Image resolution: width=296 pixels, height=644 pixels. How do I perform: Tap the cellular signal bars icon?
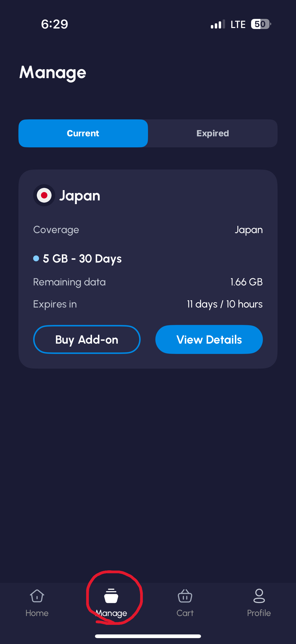pyautogui.click(x=217, y=24)
